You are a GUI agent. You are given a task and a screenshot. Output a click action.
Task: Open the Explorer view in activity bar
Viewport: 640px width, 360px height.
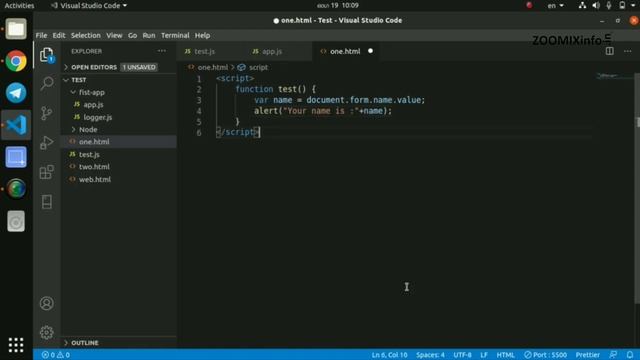[47, 54]
